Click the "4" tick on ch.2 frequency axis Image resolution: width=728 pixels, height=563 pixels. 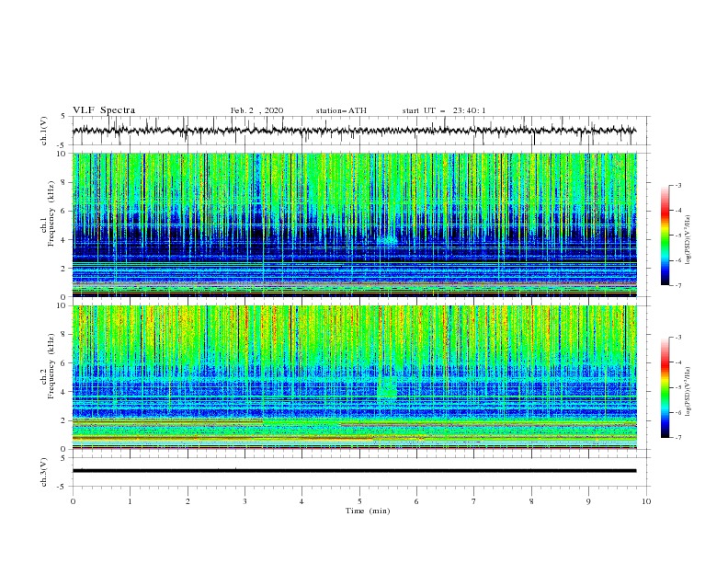click(64, 392)
